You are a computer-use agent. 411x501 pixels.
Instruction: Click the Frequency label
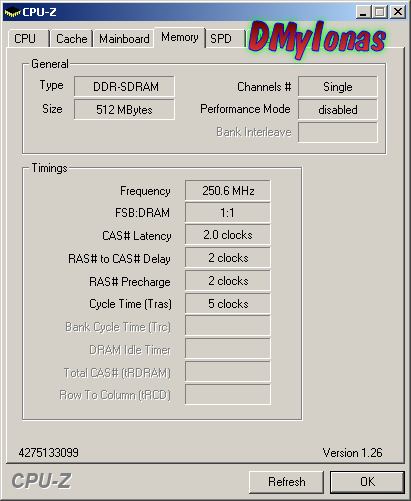(x=145, y=191)
